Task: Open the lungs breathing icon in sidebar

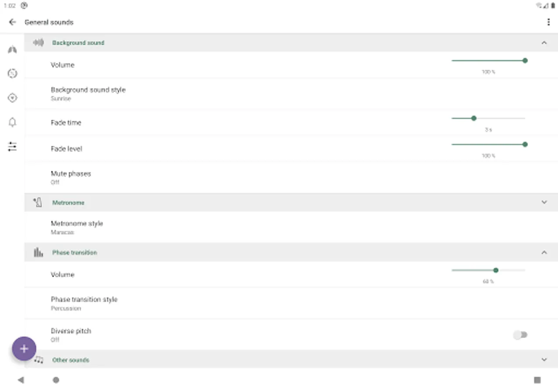Action: point(12,49)
